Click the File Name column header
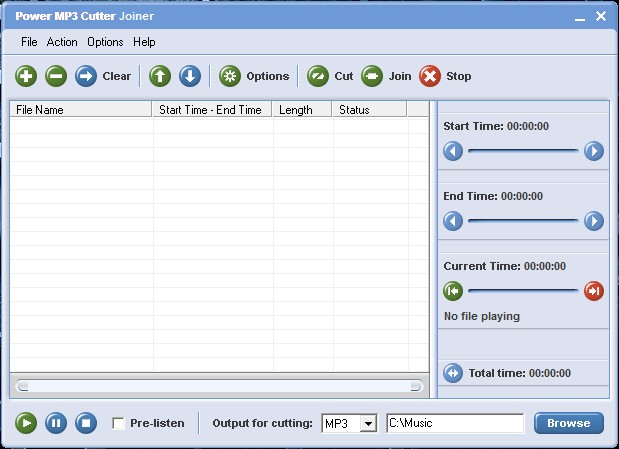The width and height of the screenshot is (619, 449). pos(81,109)
